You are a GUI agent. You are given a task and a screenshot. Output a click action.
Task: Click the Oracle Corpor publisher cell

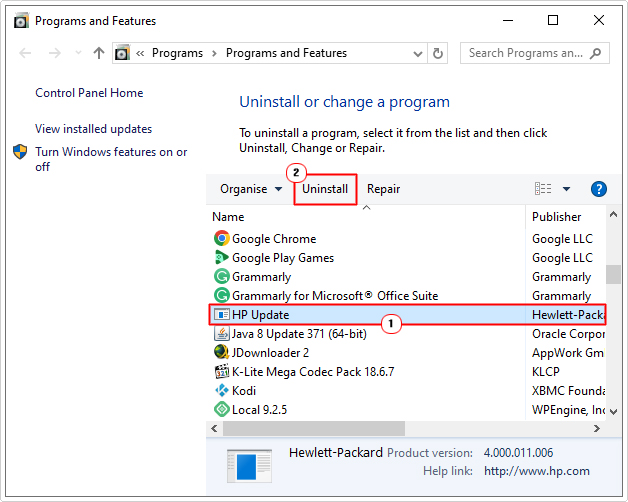(x=568, y=334)
